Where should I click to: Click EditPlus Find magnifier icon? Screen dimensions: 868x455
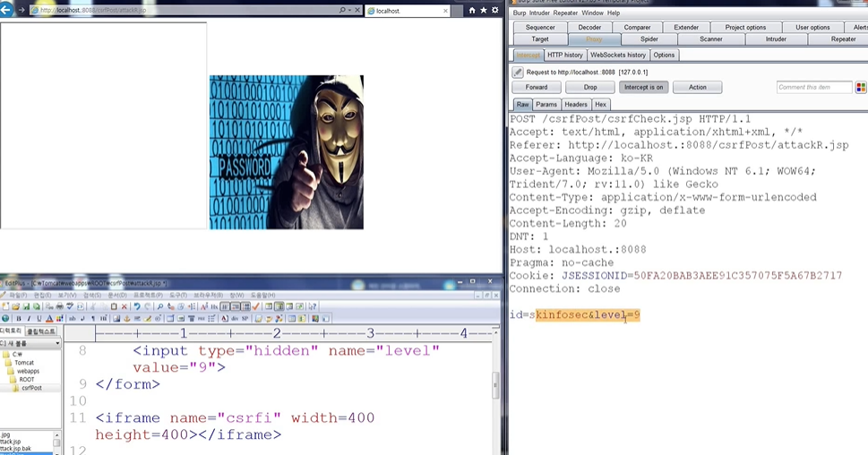pos(160,306)
